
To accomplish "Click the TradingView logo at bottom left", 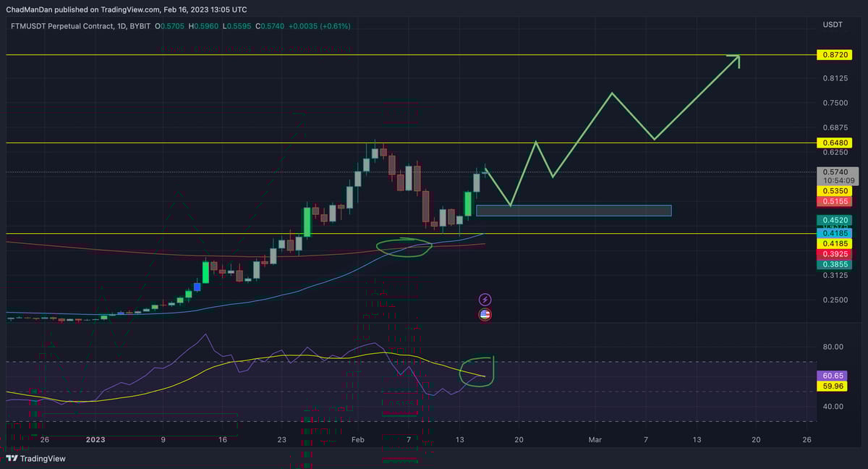I will (x=35, y=458).
